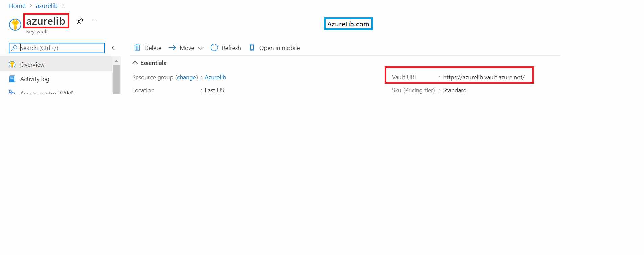Go to Home breadcrumb link
Image resolution: width=644 pixels, height=255 pixels.
tap(17, 6)
